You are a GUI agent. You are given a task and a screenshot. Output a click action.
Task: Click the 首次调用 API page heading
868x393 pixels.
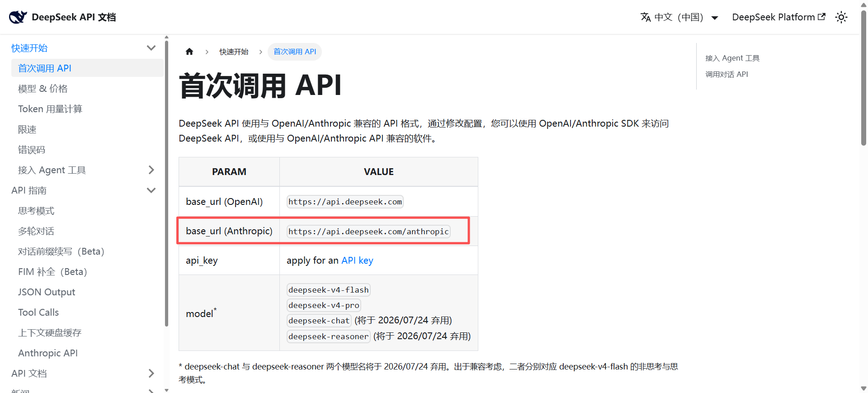(x=260, y=85)
